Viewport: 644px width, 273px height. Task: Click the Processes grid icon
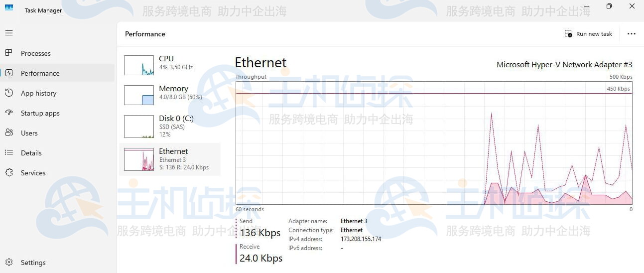pos(8,53)
